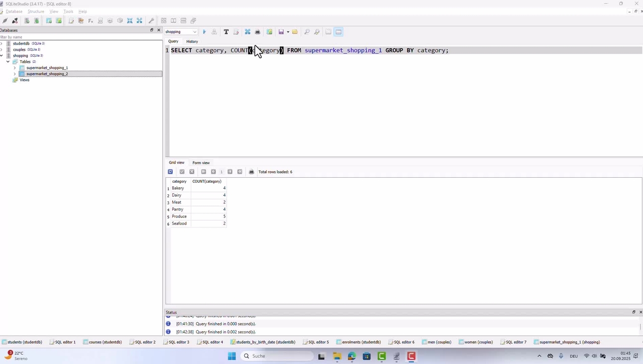Click the print icon in results toolbar
This screenshot has height=364, width=643.
tap(252, 172)
